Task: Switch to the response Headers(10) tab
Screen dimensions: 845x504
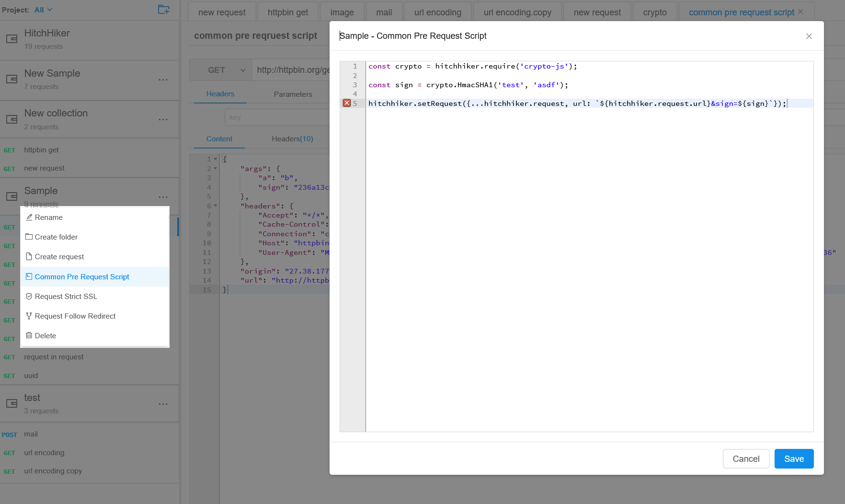Action: pyautogui.click(x=292, y=139)
